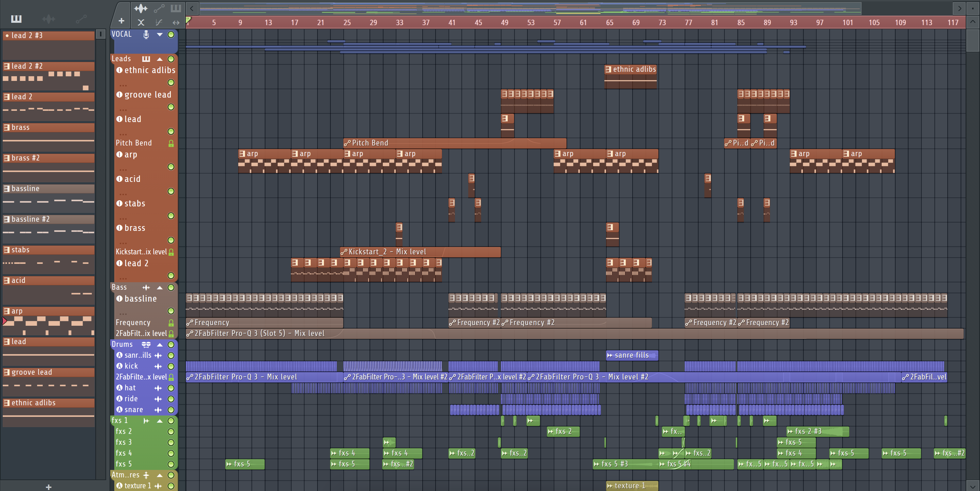Click the up arrow of the vertical scrollbar
The height and width of the screenshot is (491, 980).
pyautogui.click(x=973, y=22)
